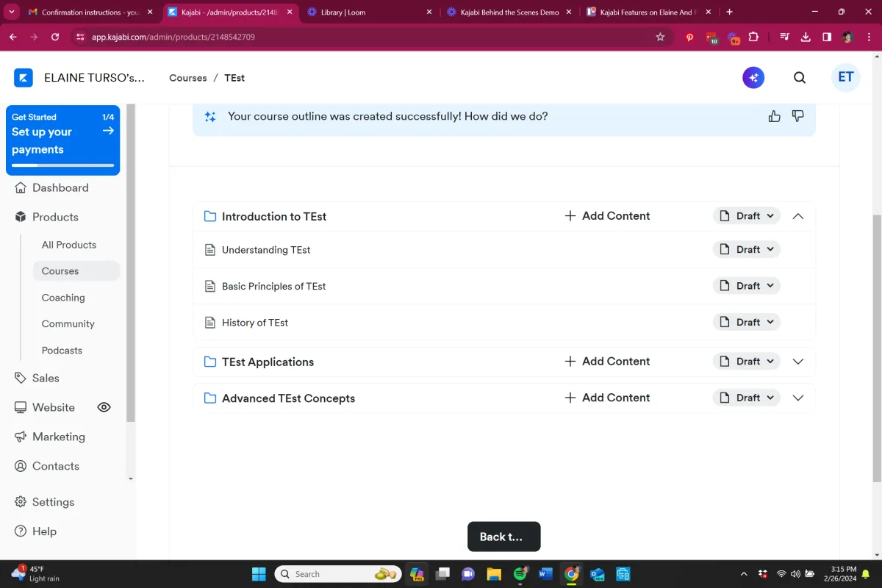Collapse the Introduction to TEst module

tap(798, 216)
